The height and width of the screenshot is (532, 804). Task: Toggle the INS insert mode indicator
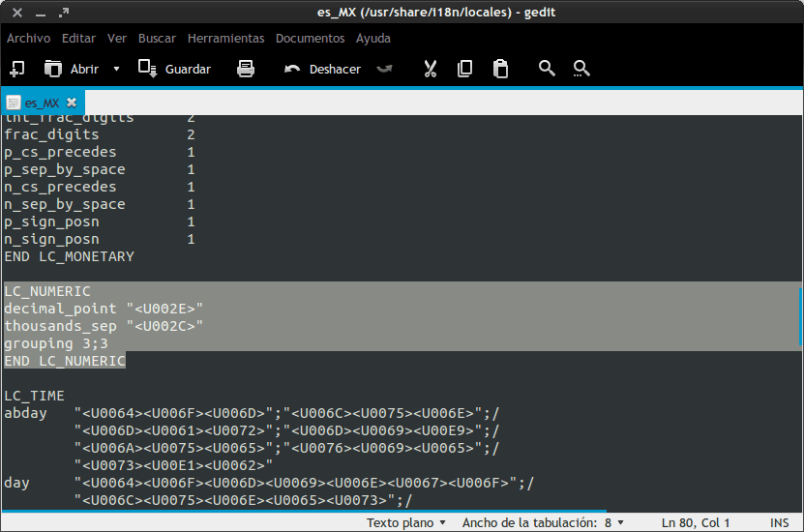point(780,522)
